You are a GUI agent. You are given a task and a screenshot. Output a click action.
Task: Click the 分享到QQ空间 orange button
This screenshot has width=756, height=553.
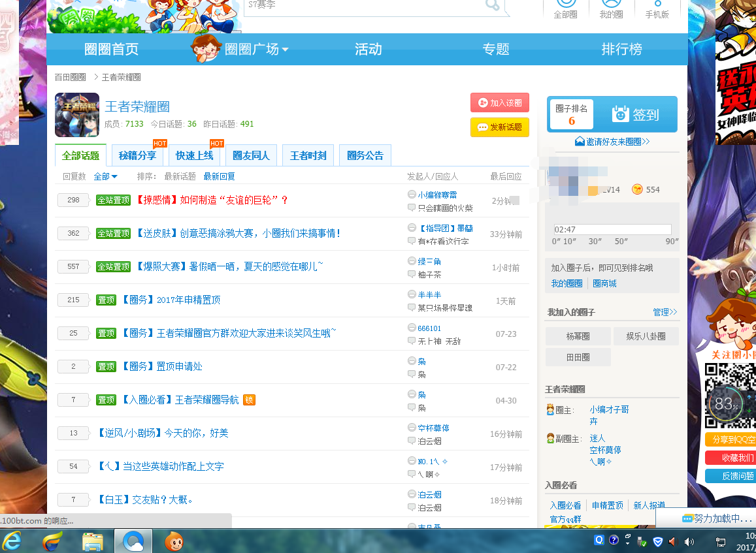click(731, 440)
